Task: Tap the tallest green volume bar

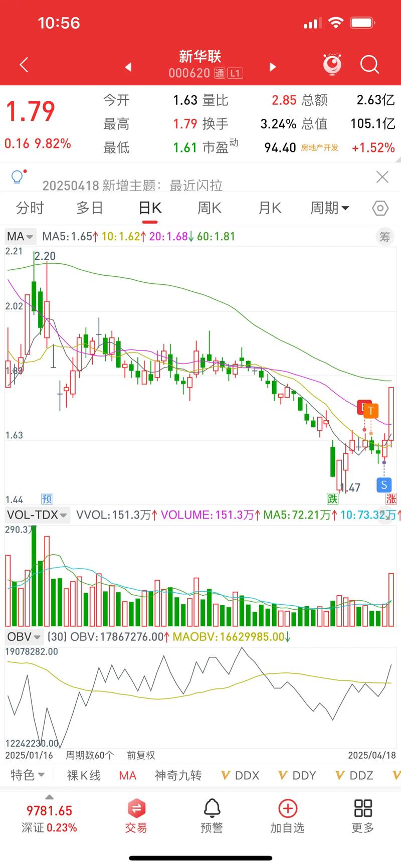Action: click(x=34, y=575)
